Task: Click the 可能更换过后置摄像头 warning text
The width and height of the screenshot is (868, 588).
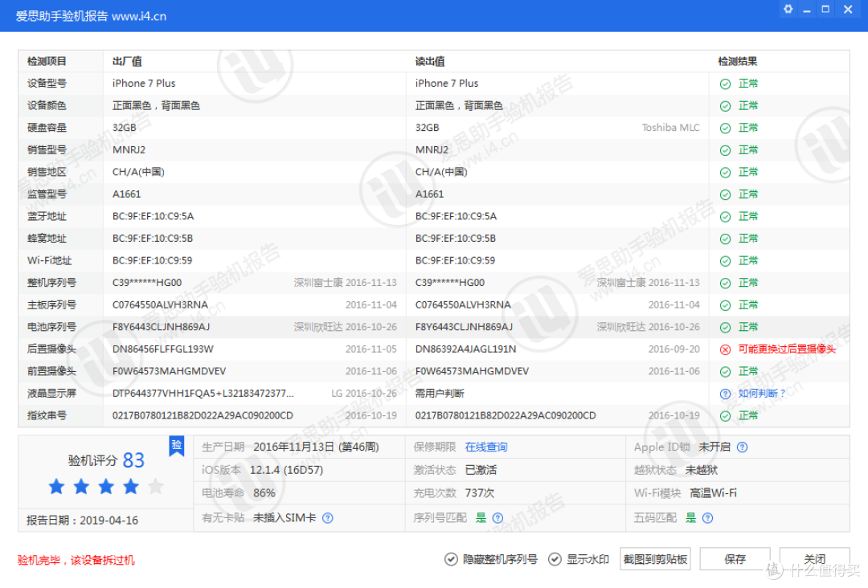Action: tap(787, 349)
